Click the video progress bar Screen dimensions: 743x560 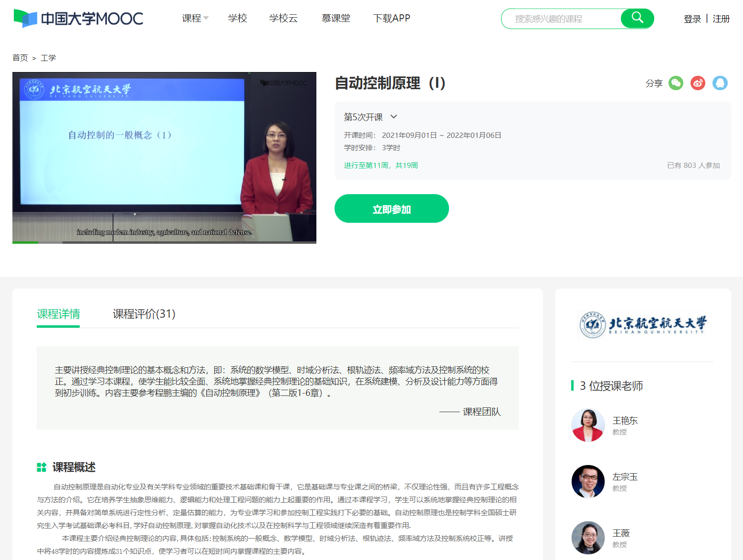(x=164, y=242)
